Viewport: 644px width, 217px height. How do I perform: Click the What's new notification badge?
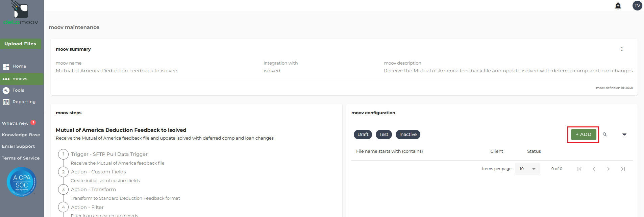(x=33, y=122)
